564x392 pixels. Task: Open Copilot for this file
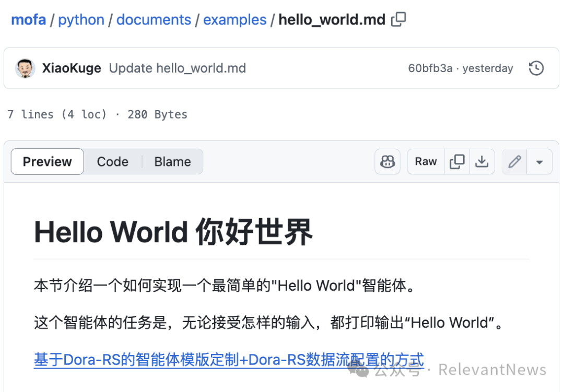pos(387,162)
